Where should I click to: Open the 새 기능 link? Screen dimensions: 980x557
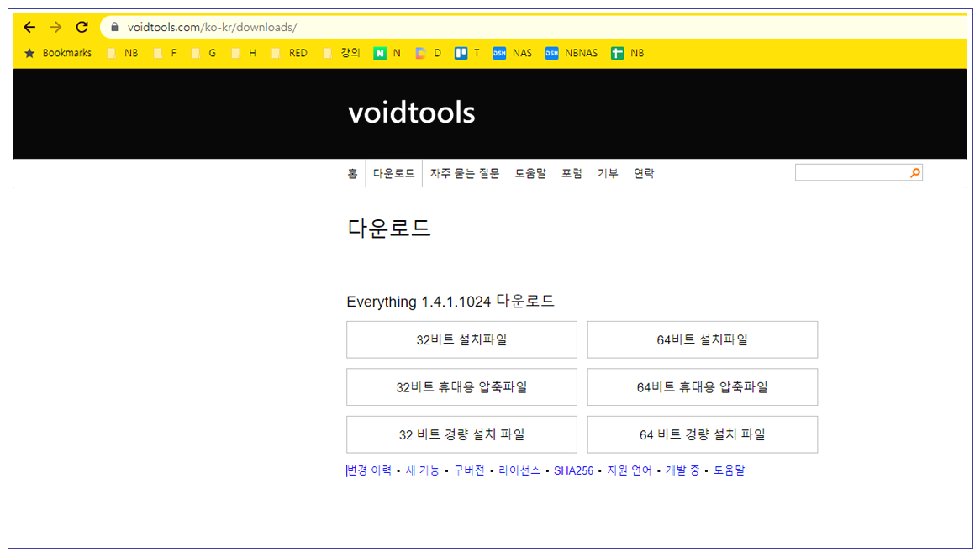point(423,470)
